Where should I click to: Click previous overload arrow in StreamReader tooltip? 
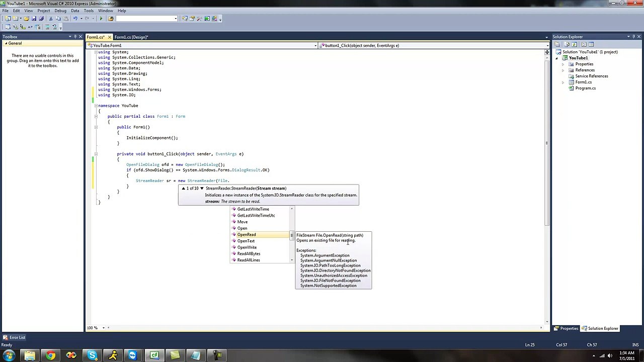(x=184, y=189)
